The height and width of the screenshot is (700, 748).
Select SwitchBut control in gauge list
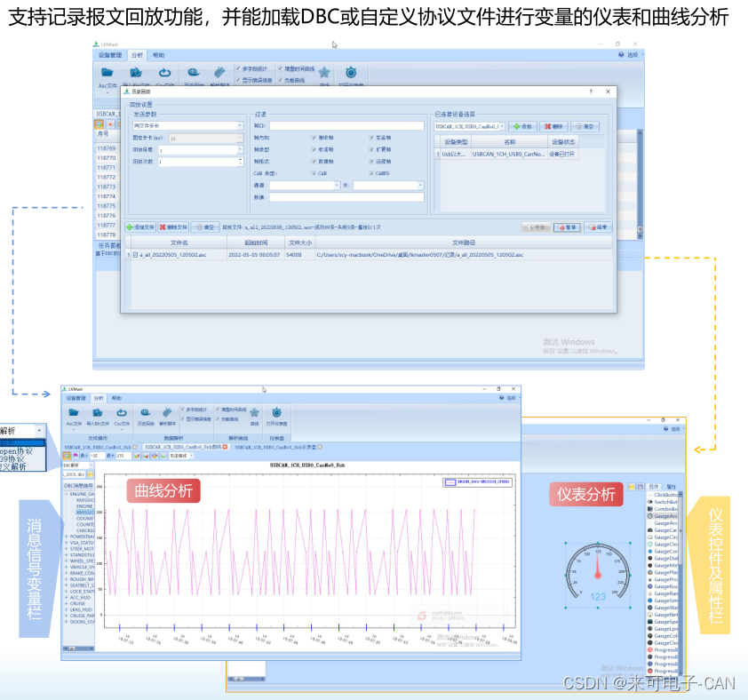click(663, 502)
